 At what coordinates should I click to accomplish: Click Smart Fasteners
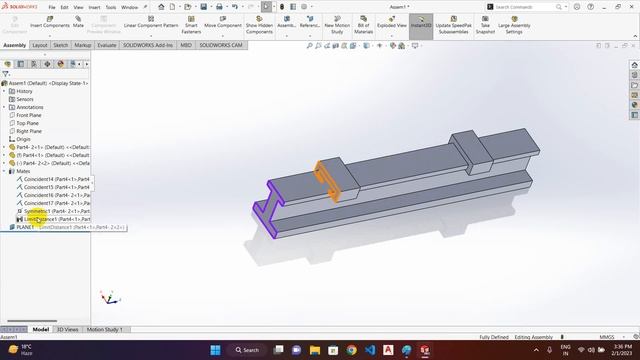pos(191,25)
